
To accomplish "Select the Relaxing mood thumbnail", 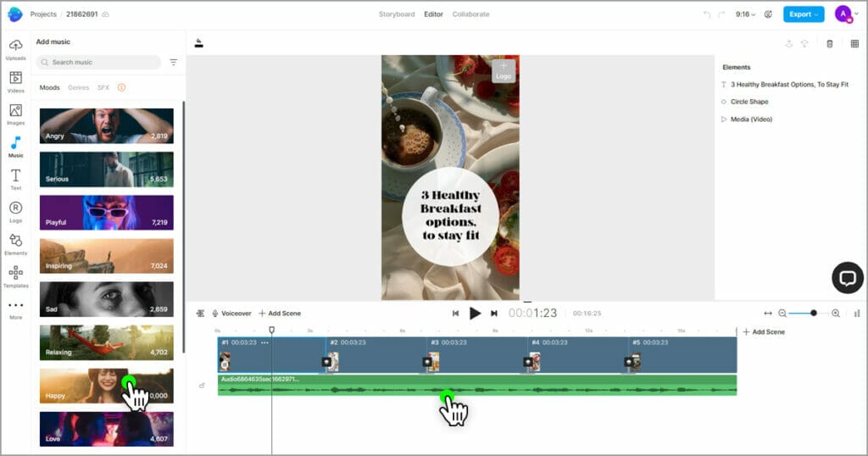I will [x=106, y=342].
